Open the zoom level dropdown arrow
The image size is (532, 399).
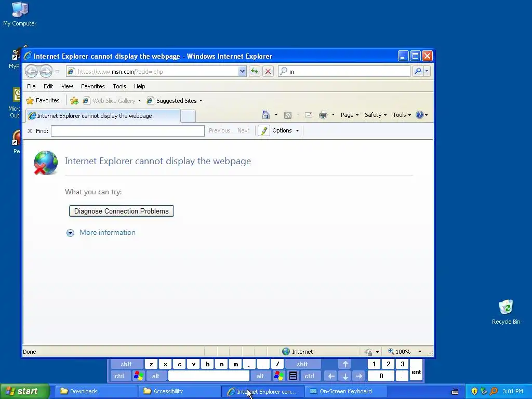pyautogui.click(x=420, y=352)
